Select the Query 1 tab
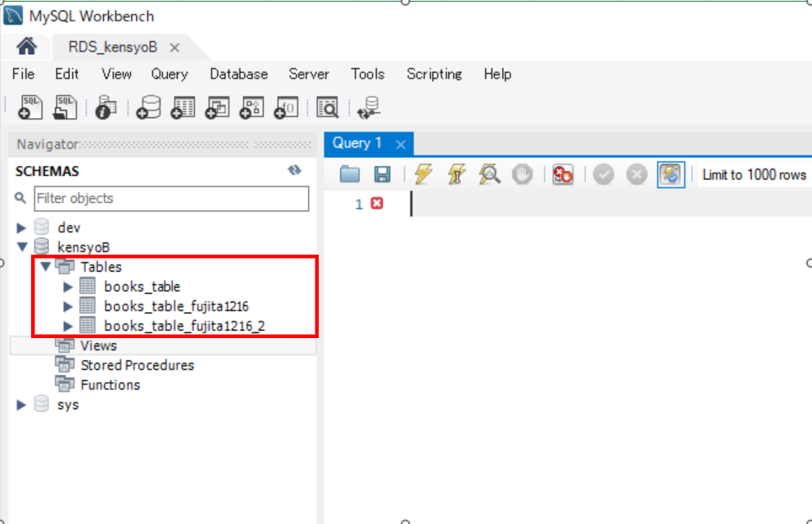Screen dimensions: 812x524 (357, 143)
